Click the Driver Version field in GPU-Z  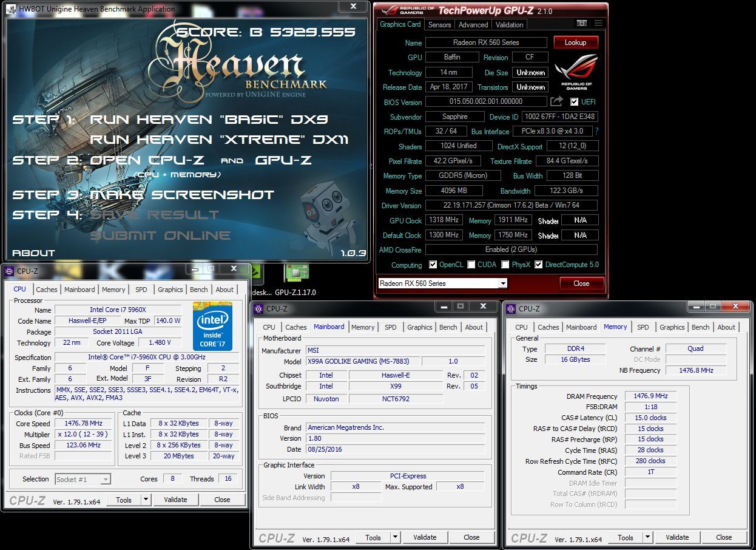(511, 206)
